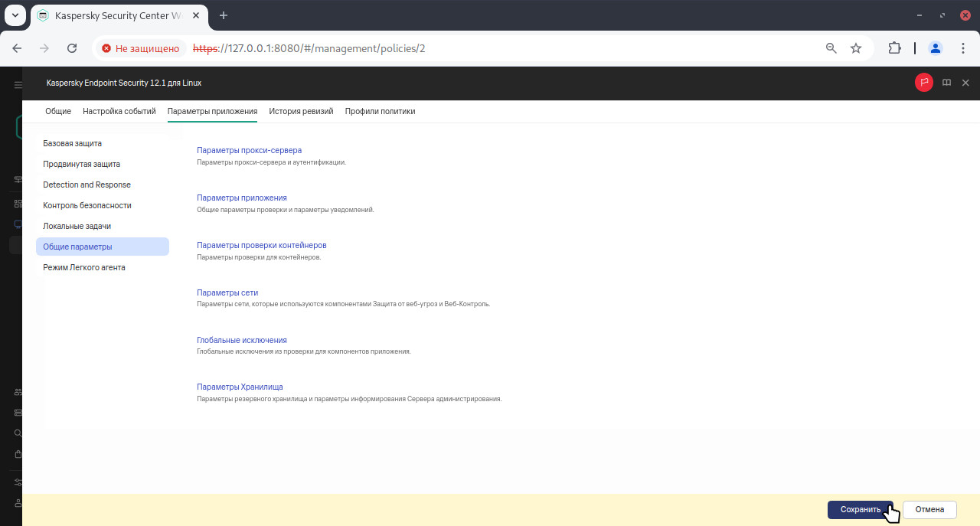Click the 'Kaspersky Endpoint Security 12.1 для Linux' title
980x526 pixels.
click(124, 83)
